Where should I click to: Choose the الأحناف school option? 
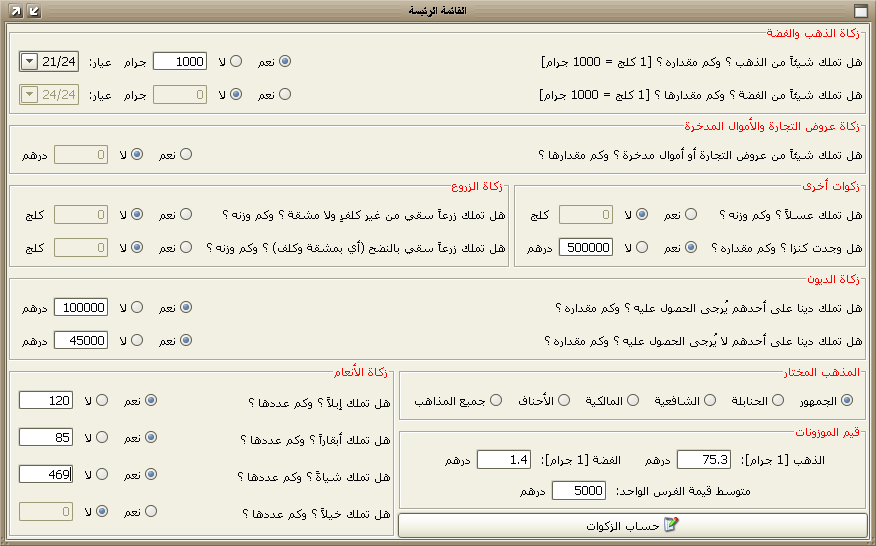pyautogui.click(x=564, y=400)
